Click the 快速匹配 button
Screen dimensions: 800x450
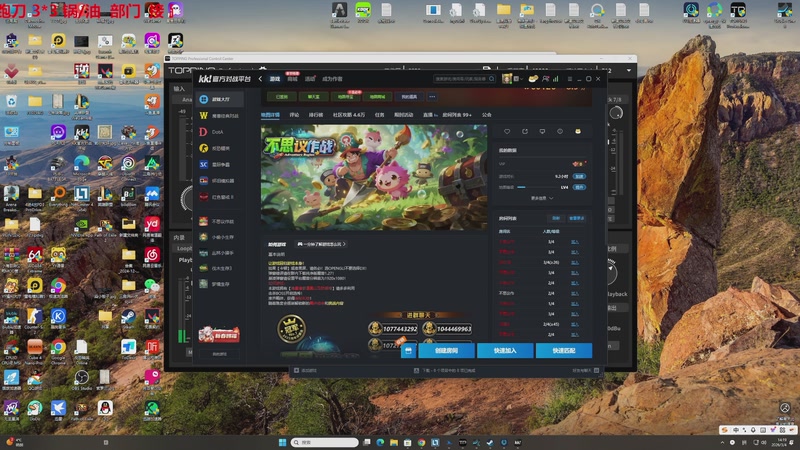[x=564, y=351]
